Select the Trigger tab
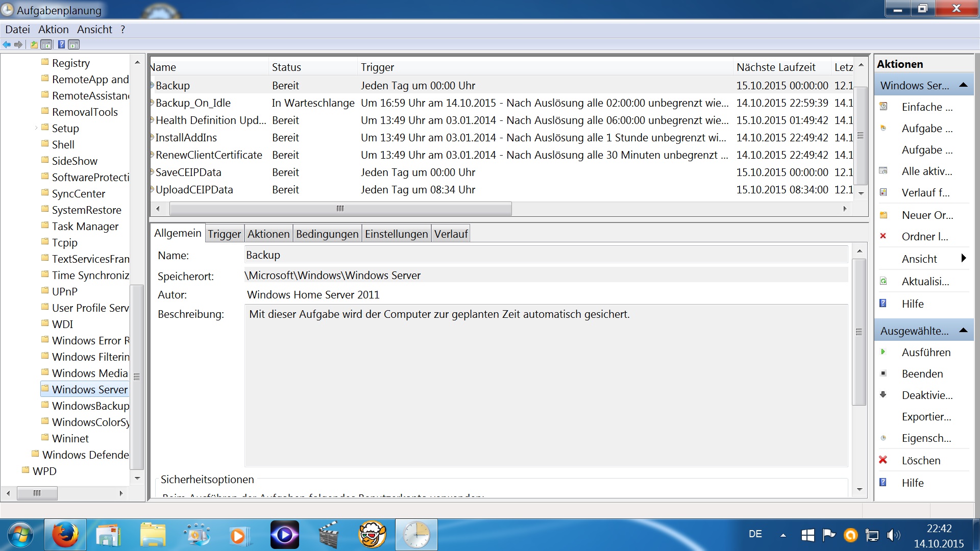This screenshot has height=551, width=980. point(224,233)
